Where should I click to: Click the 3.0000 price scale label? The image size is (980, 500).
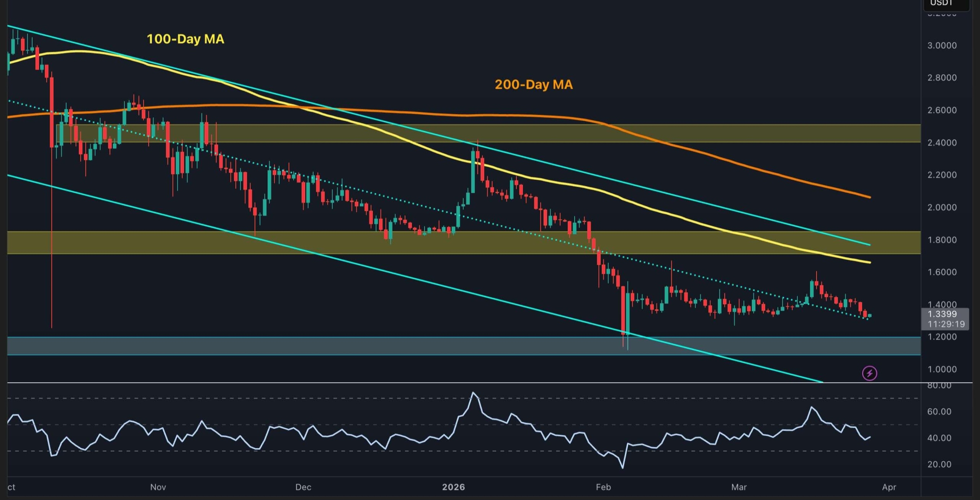(942, 46)
